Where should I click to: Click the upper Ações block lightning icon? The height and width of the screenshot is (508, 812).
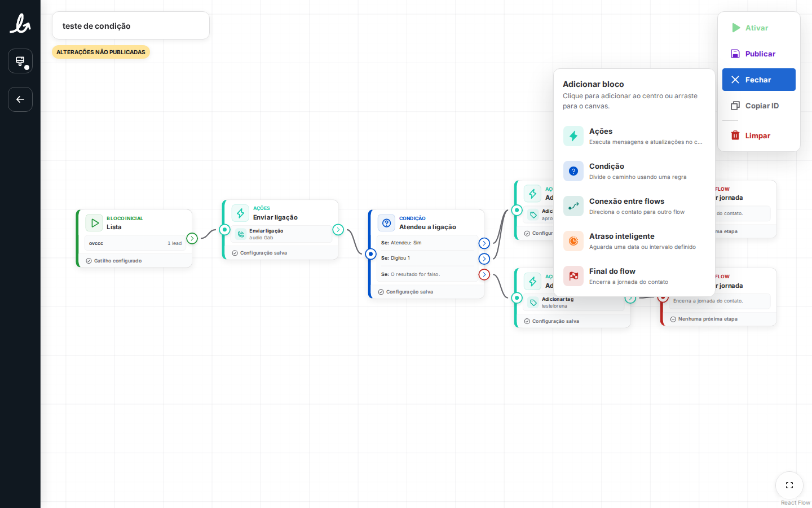[x=532, y=194]
